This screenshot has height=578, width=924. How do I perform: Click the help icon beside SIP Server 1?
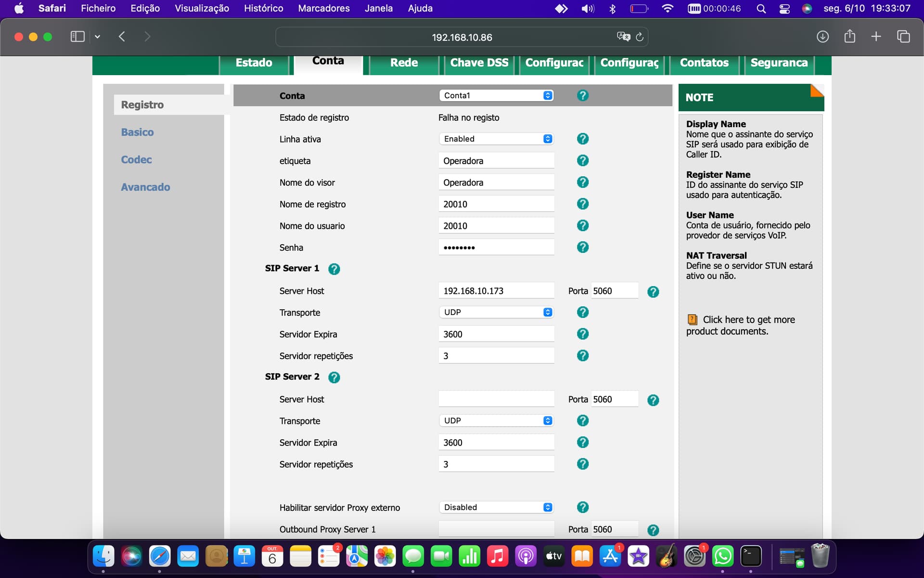334,269
